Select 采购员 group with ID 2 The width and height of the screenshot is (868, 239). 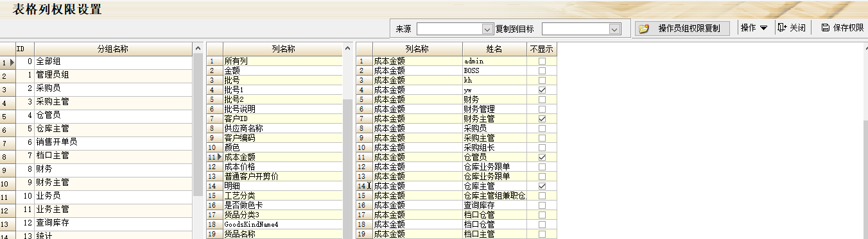[113, 88]
